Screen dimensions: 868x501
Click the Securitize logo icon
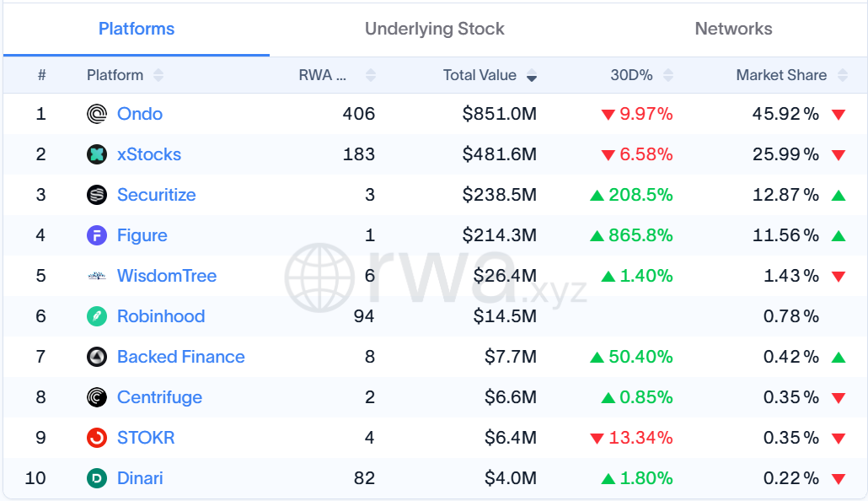coord(97,195)
